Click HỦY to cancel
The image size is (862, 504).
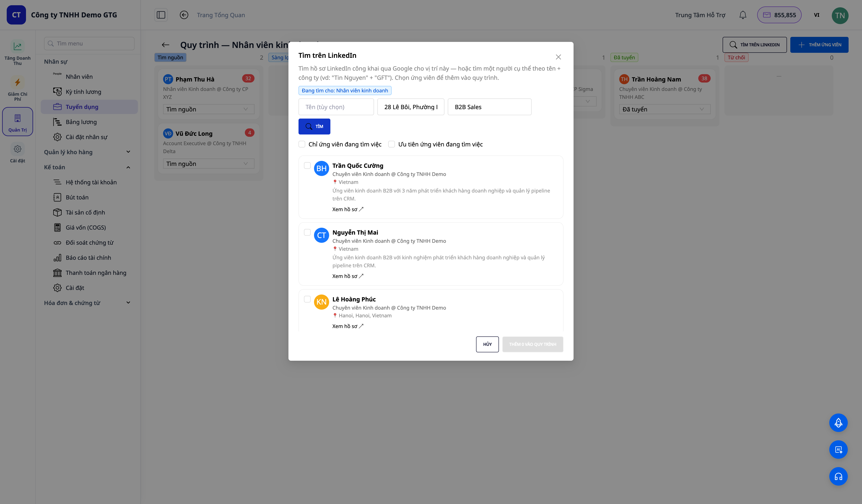[x=487, y=344]
